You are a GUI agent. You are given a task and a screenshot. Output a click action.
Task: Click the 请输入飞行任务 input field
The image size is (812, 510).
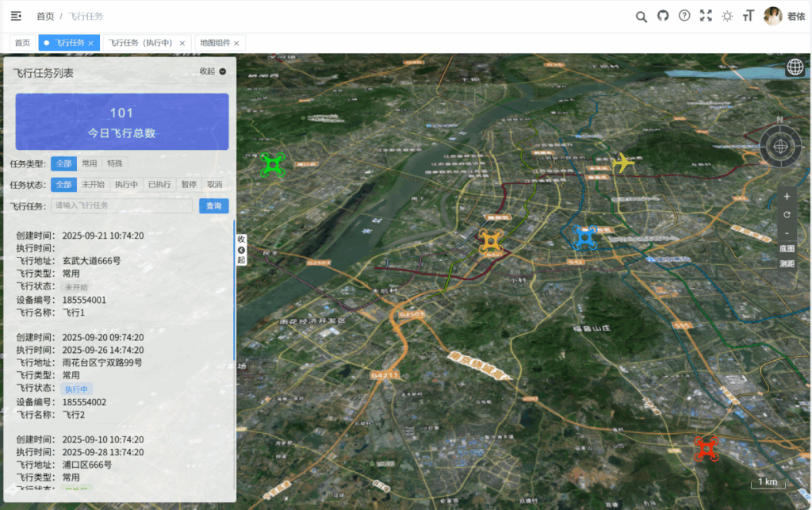[x=121, y=205]
